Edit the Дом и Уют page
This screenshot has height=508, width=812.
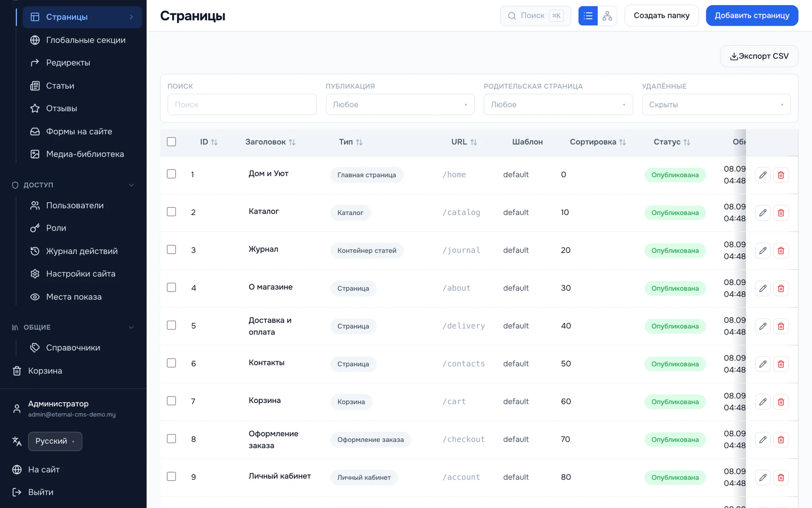(763, 175)
